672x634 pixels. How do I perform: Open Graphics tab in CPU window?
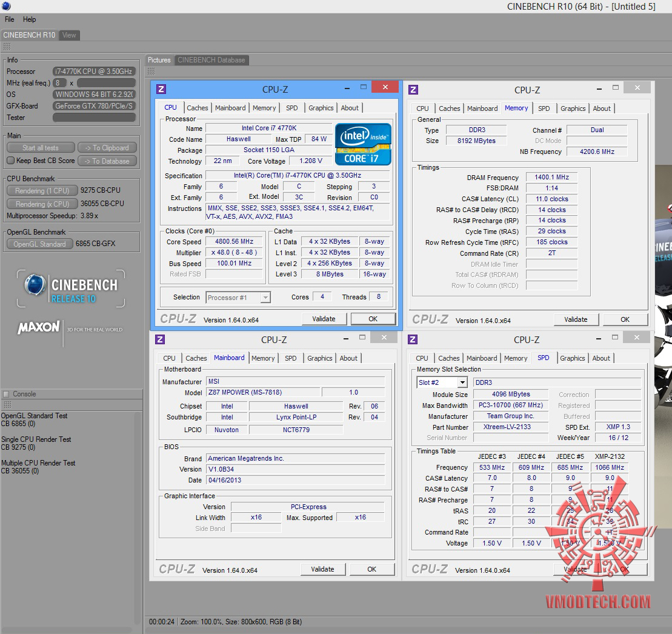pos(321,108)
